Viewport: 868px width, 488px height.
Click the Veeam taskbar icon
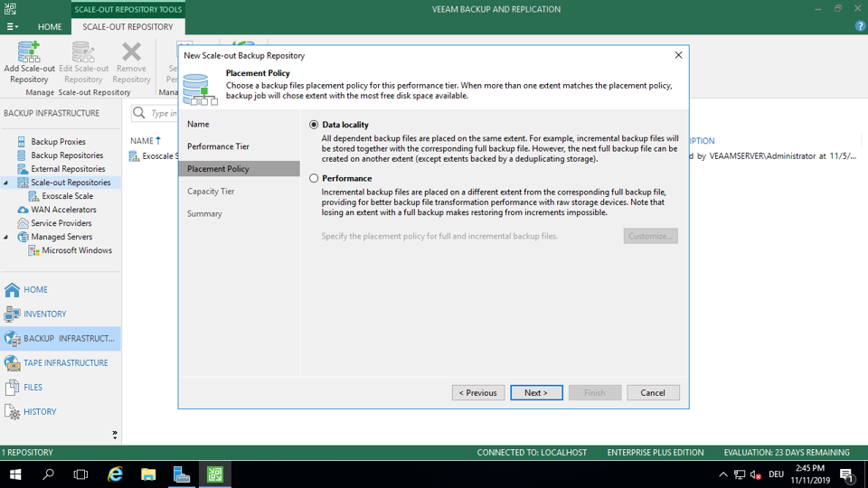(x=215, y=474)
